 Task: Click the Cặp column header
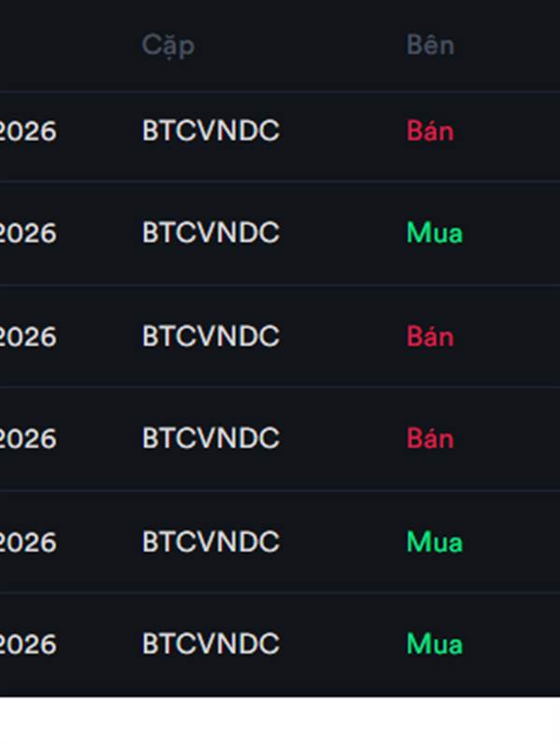168,46
